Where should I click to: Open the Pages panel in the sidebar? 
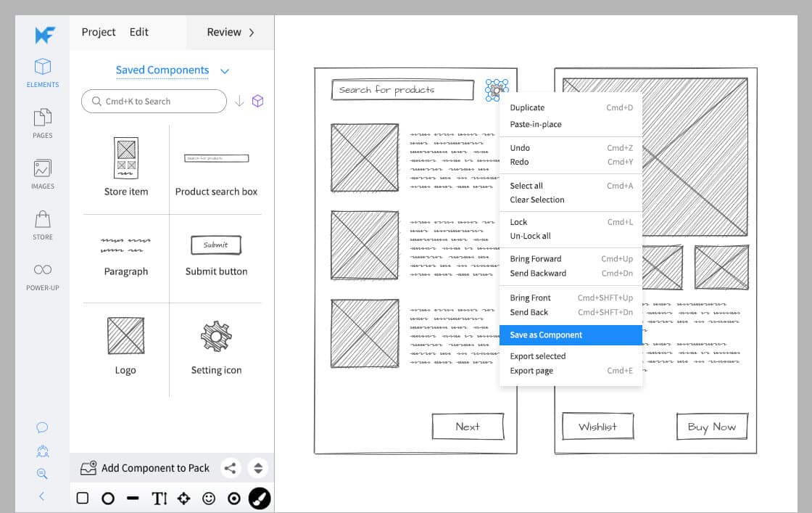(42, 118)
